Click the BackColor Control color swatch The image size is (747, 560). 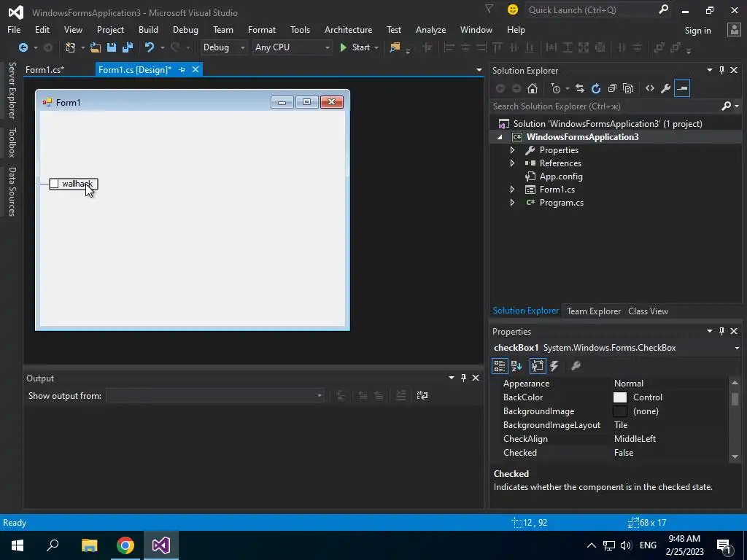point(620,397)
